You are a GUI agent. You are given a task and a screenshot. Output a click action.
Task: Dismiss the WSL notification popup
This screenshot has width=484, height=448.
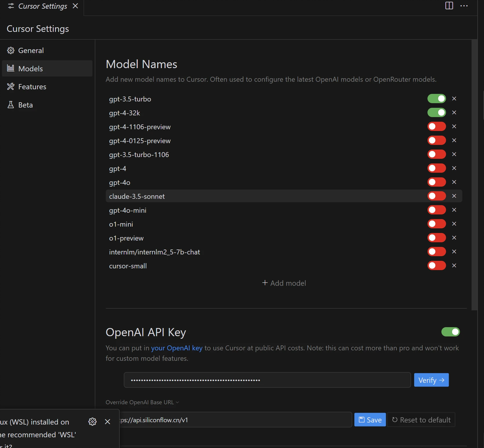pos(108,422)
